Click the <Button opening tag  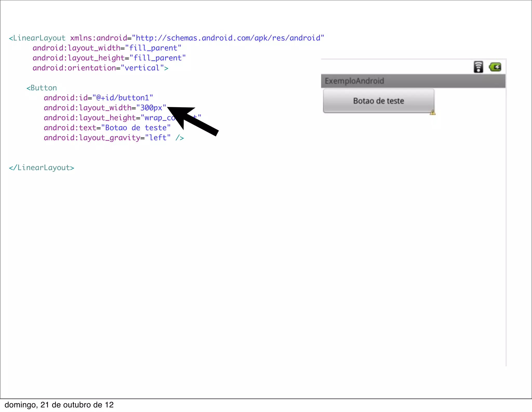coord(42,88)
